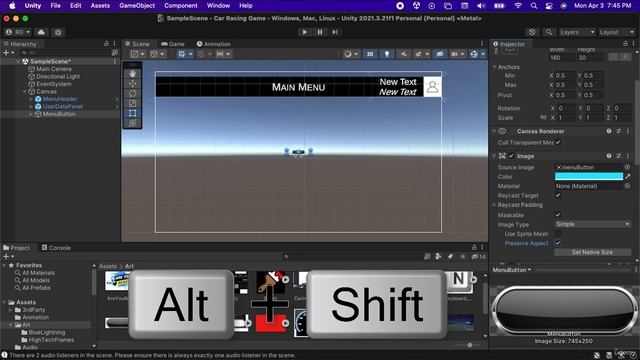The image size is (640, 360).
Task: Open the Assets menu
Action: tap(100, 6)
